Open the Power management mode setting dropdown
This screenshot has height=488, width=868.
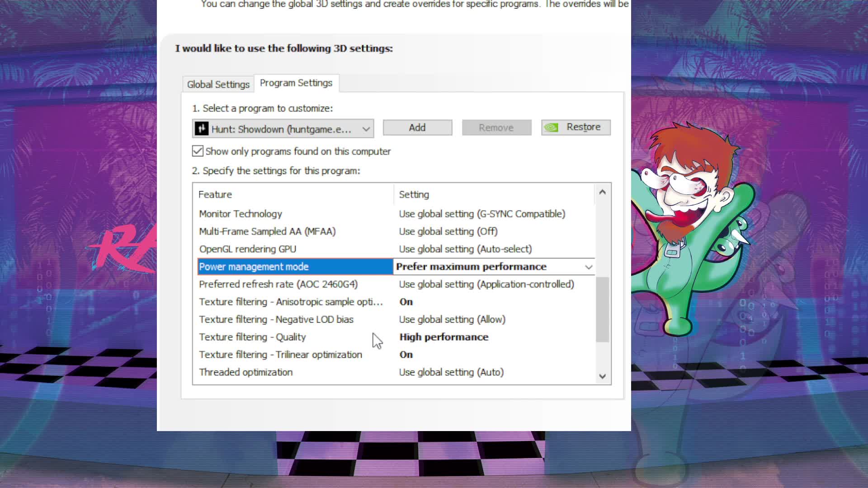click(588, 267)
